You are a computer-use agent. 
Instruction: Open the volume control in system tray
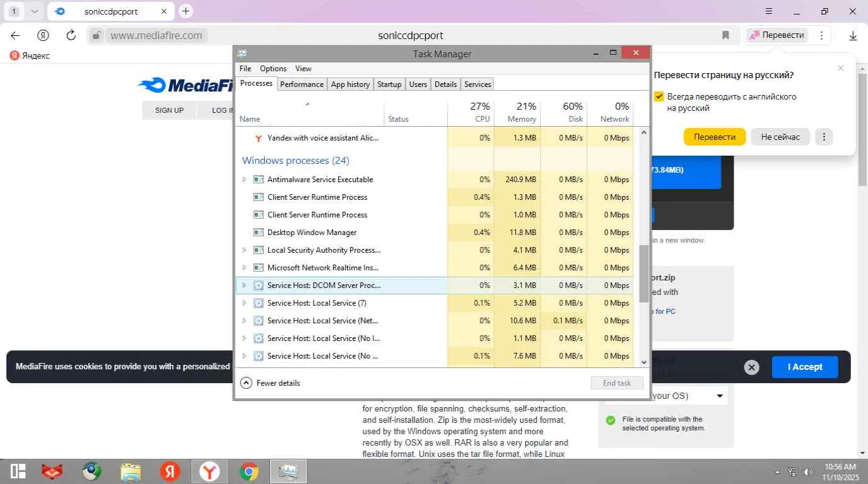pos(808,472)
